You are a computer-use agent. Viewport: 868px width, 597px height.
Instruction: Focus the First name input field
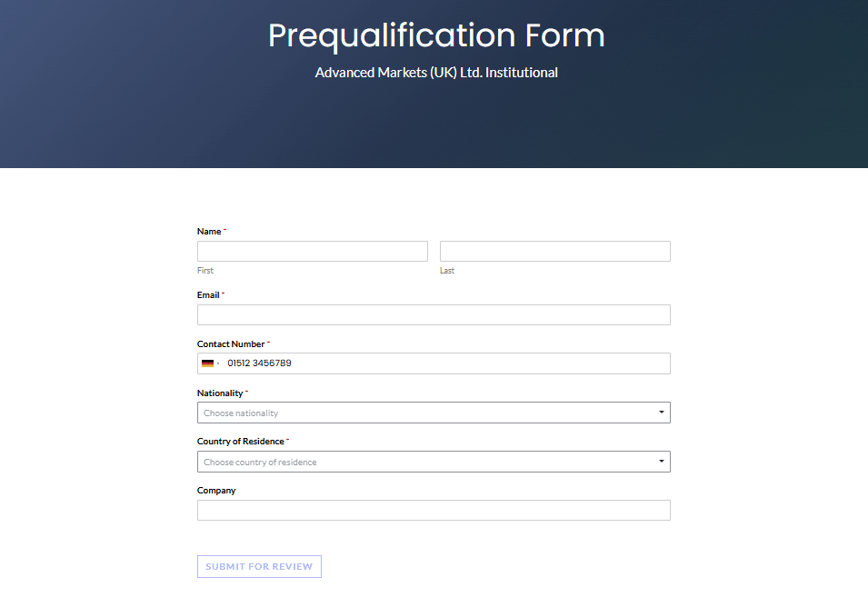[313, 251]
